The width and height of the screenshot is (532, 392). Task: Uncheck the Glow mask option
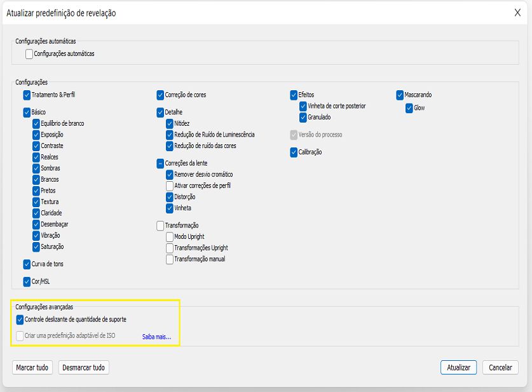pyautogui.click(x=409, y=108)
